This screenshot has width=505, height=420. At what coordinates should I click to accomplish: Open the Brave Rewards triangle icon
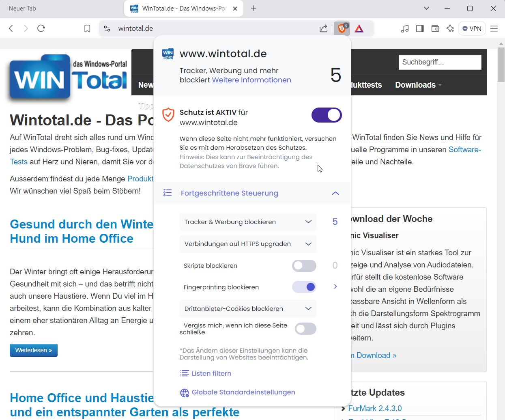click(x=359, y=28)
